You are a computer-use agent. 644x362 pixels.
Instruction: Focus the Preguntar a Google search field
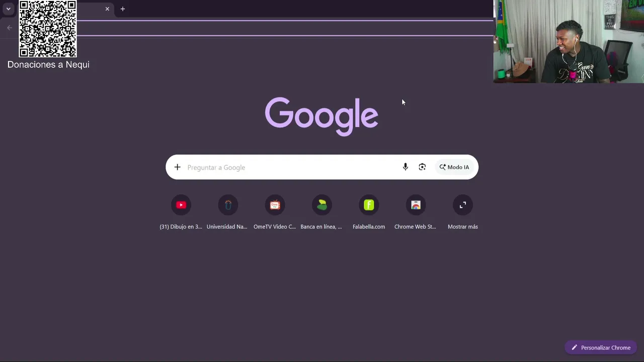pyautogui.click(x=322, y=167)
